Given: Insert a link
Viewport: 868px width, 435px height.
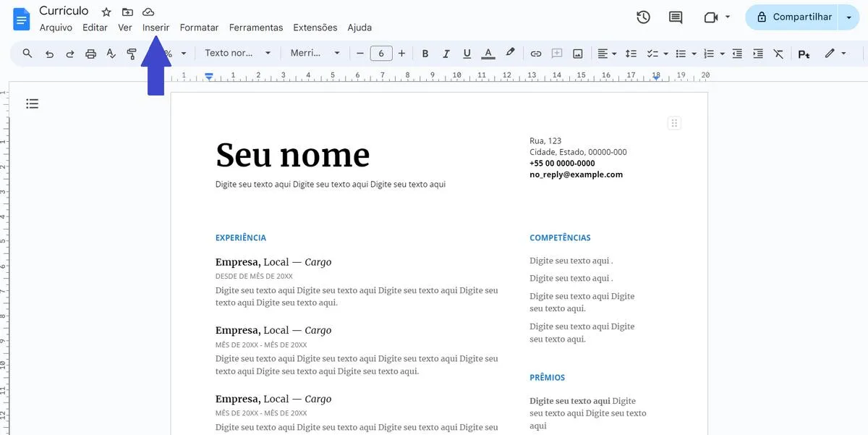Looking at the screenshot, I should [x=536, y=53].
